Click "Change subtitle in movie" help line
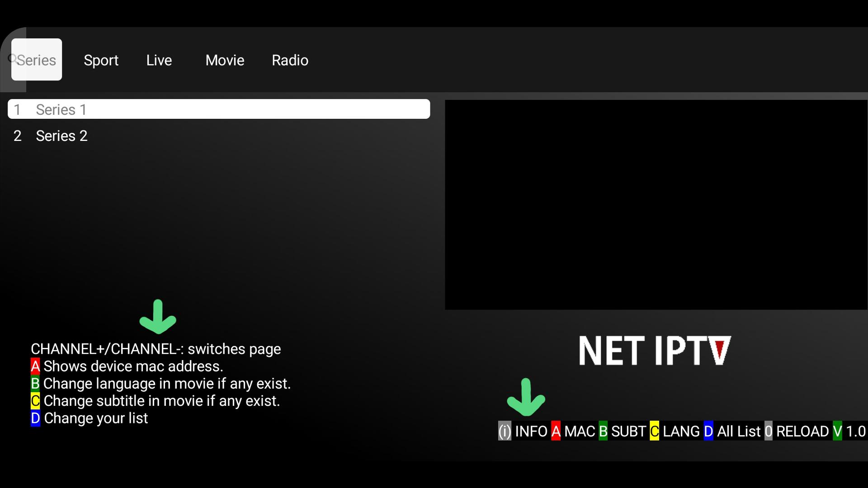The width and height of the screenshot is (868, 488). point(162,400)
